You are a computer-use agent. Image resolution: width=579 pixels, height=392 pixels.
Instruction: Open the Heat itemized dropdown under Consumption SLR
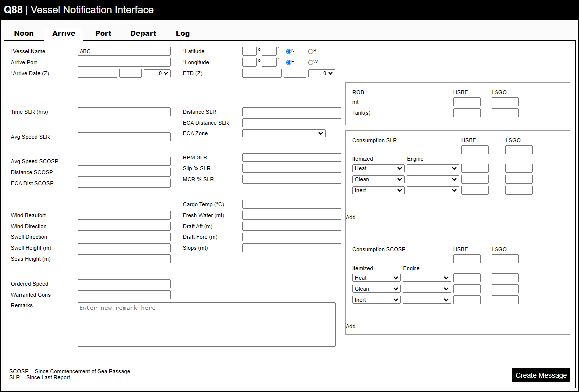pos(378,168)
